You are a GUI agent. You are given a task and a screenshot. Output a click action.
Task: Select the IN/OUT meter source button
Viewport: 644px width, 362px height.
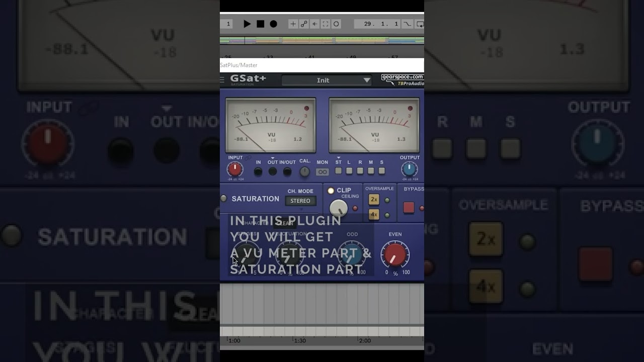pos(287,171)
